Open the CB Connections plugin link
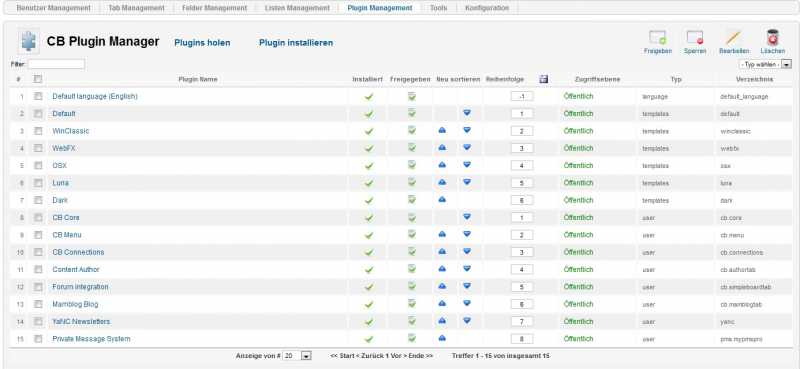The image size is (800, 369). coord(78,252)
